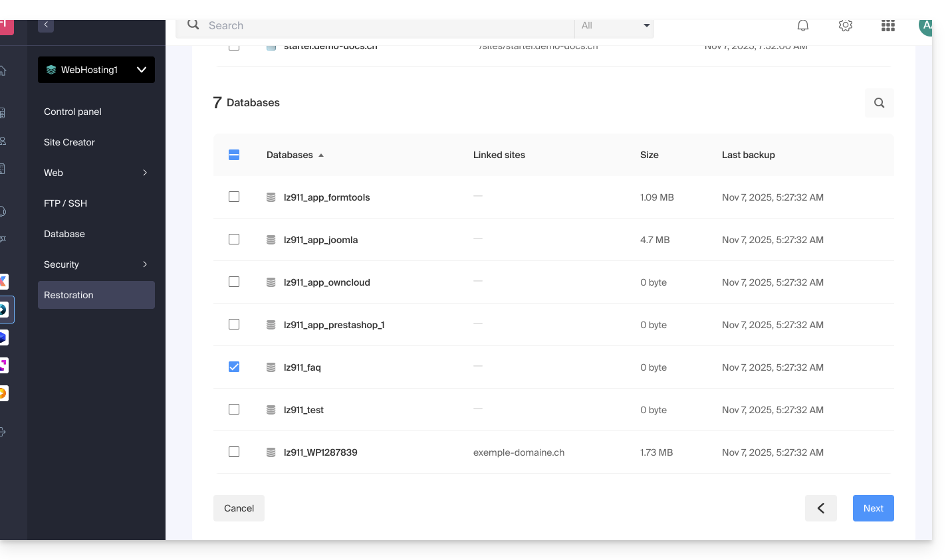
Task: Open the WebHosting1 dropdown
Action: [x=96, y=70]
